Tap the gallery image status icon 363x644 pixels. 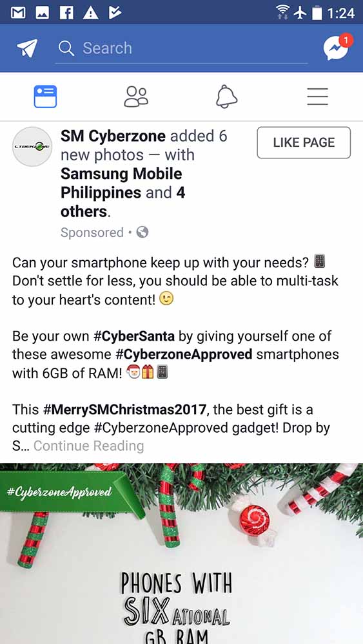click(42, 13)
